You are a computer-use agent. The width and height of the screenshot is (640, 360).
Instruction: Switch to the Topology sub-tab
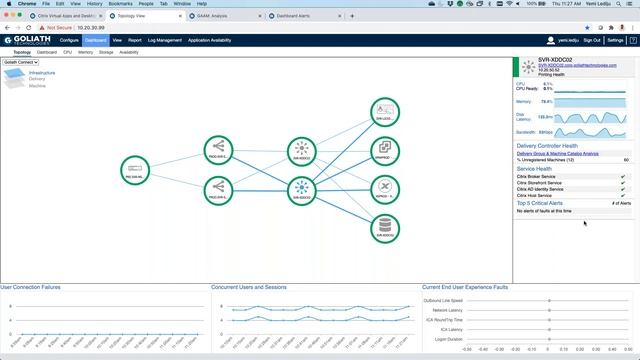[x=22, y=52]
